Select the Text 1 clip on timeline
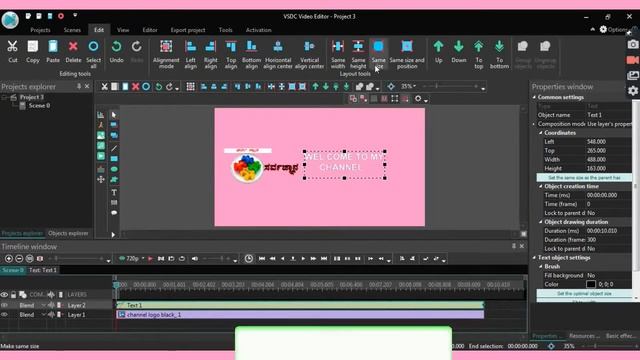640x360 pixels. coord(300,305)
